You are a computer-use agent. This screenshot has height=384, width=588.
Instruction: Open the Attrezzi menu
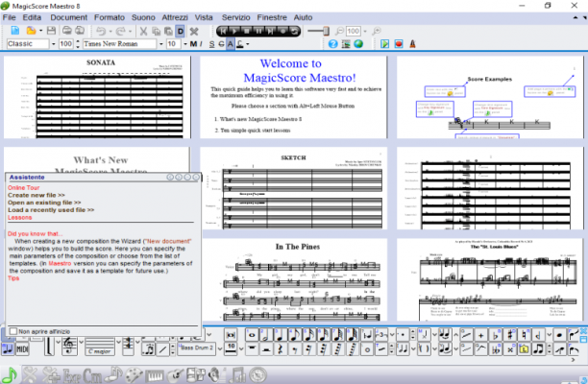(x=175, y=17)
